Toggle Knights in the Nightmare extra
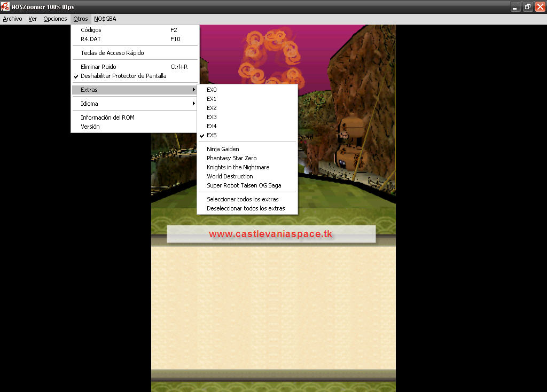547x392 pixels. click(247, 167)
